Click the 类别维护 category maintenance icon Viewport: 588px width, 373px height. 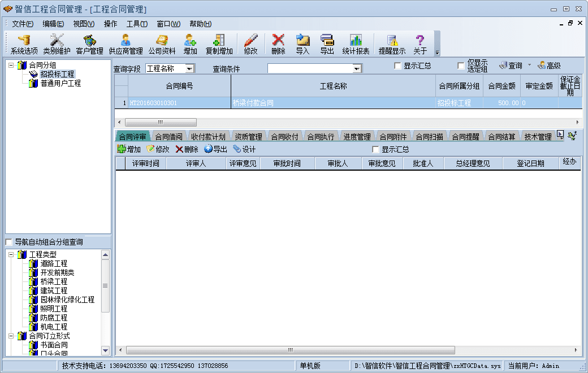(57, 44)
